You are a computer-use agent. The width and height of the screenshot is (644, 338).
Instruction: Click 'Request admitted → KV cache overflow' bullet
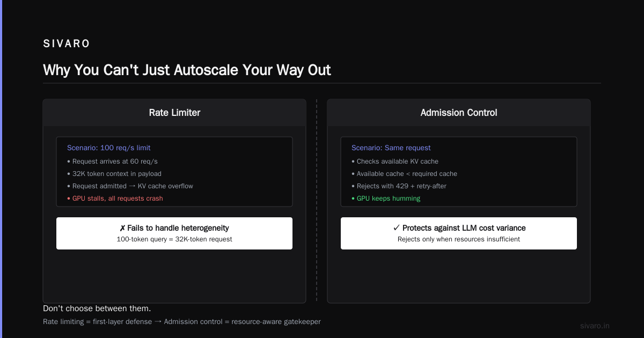click(x=130, y=186)
